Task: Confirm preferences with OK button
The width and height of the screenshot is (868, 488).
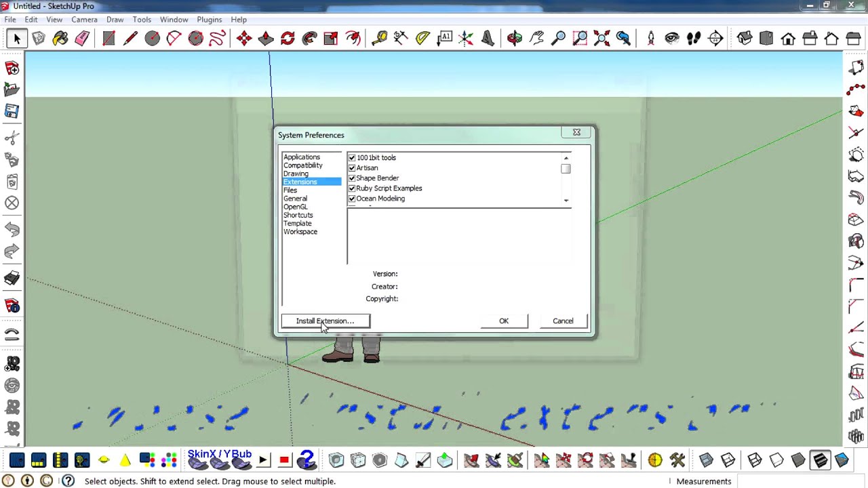Action: click(x=504, y=321)
